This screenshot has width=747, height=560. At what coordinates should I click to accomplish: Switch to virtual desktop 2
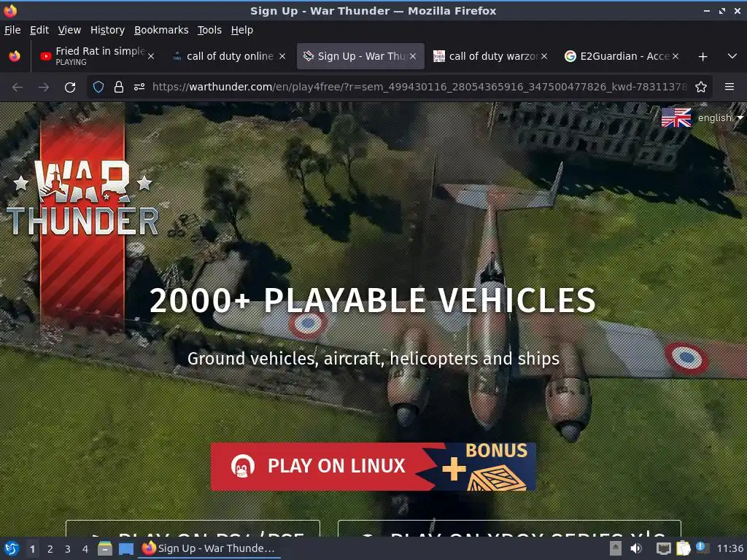[x=50, y=549]
